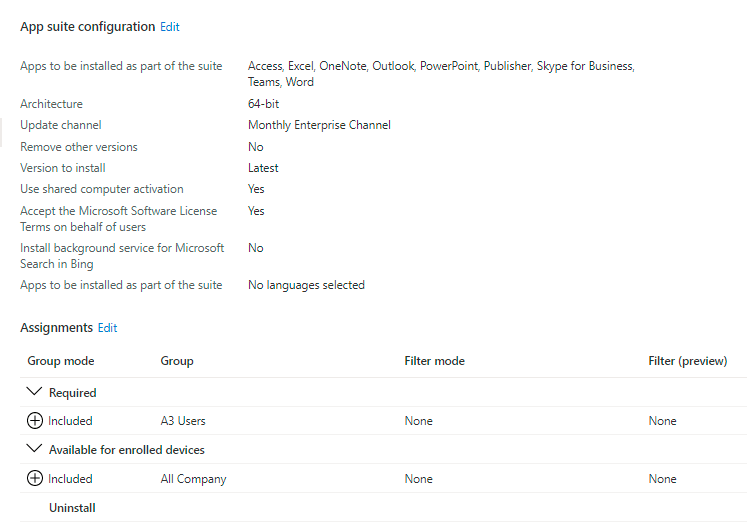
Task: Click Included text in All Company row
Action: click(70, 479)
